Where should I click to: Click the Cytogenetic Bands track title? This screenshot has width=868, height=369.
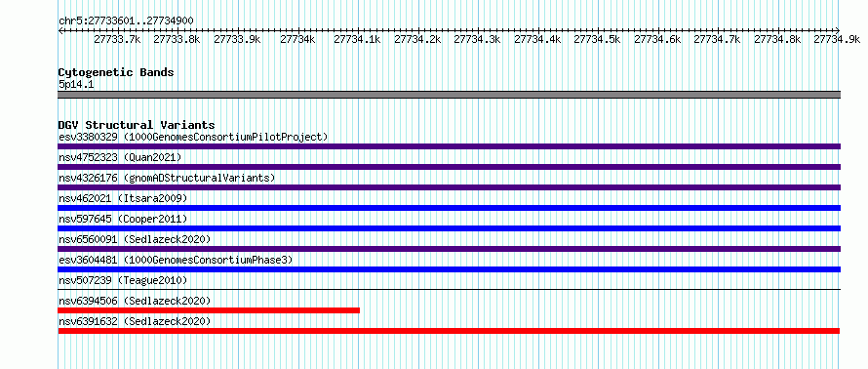pos(116,72)
